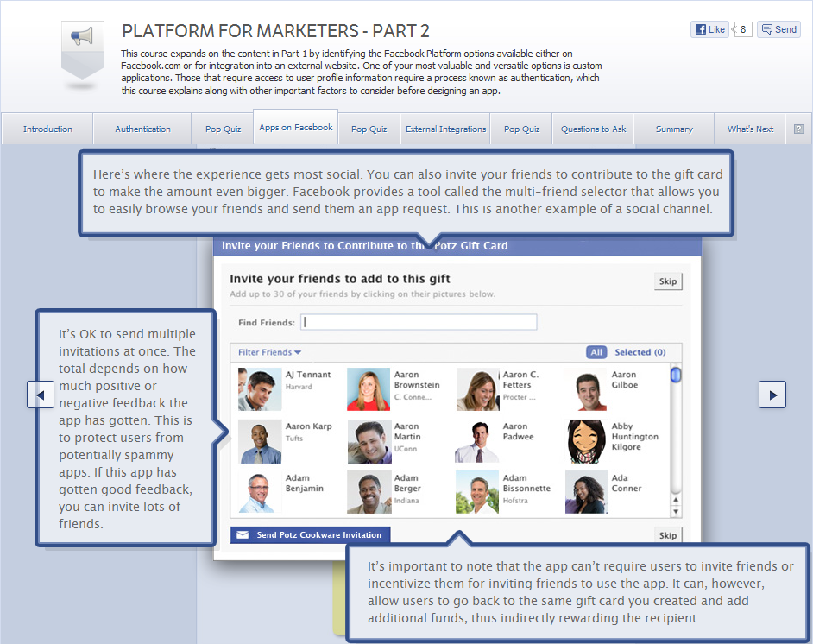The height and width of the screenshot is (644, 813).
Task: Open the What's Next tab
Action: (x=750, y=129)
